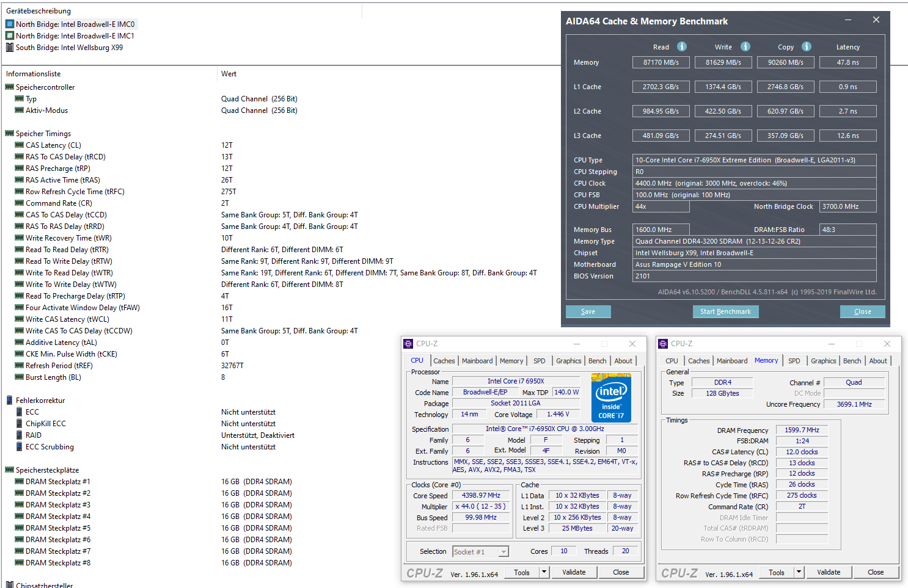This screenshot has height=588, width=908.
Task: Select SPD tab in CPU-Z Memory window
Action: 794,361
